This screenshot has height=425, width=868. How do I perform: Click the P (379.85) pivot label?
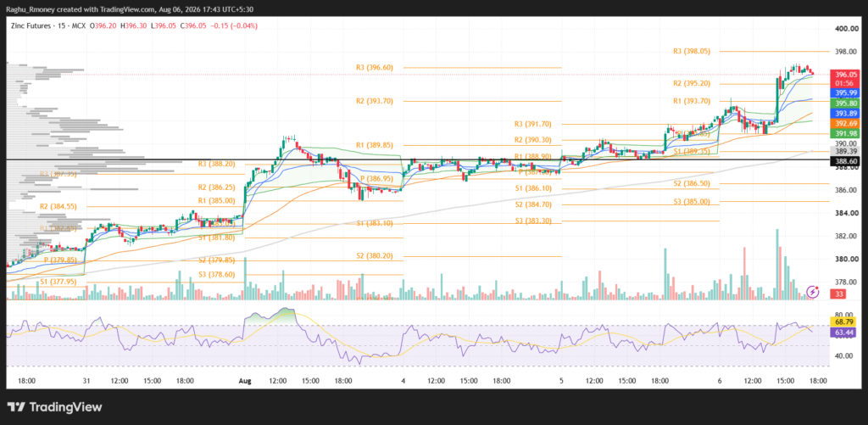point(61,260)
